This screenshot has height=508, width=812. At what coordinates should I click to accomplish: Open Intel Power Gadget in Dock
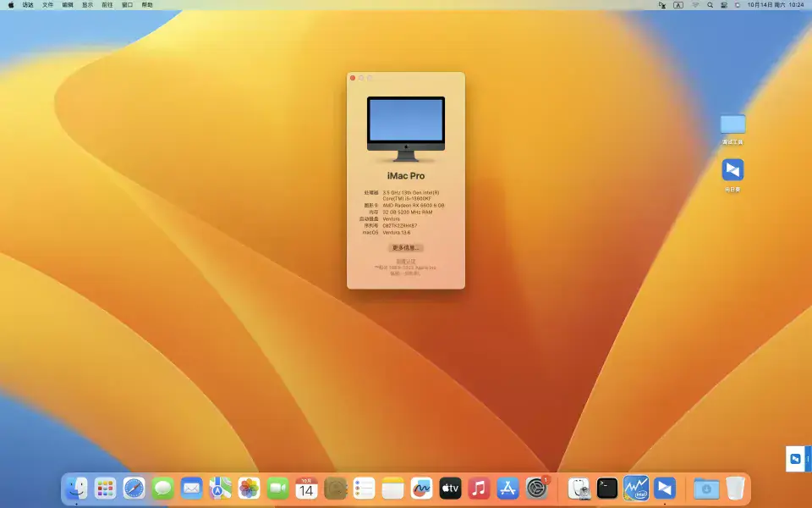coord(636,489)
